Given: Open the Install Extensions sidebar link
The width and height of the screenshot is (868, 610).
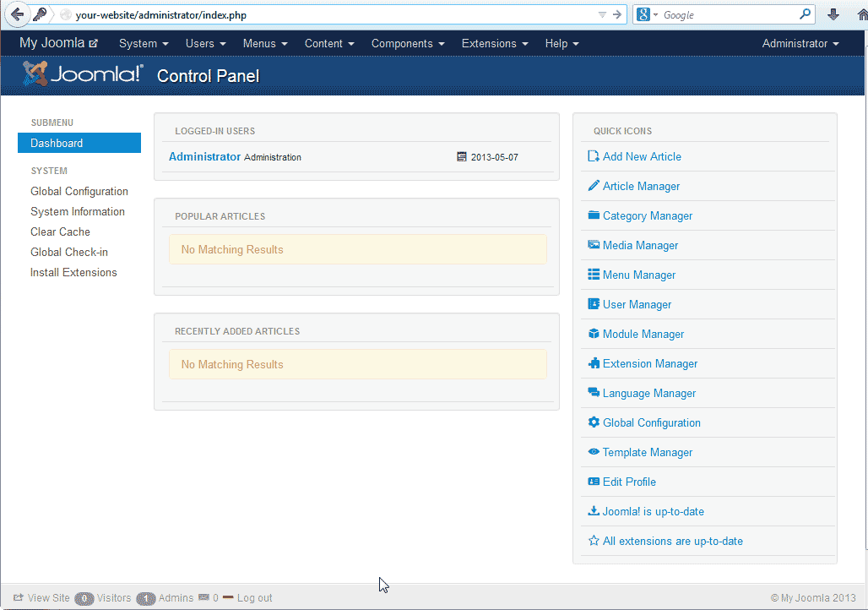Looking at the screenshot, I should (x=73, y=272).
